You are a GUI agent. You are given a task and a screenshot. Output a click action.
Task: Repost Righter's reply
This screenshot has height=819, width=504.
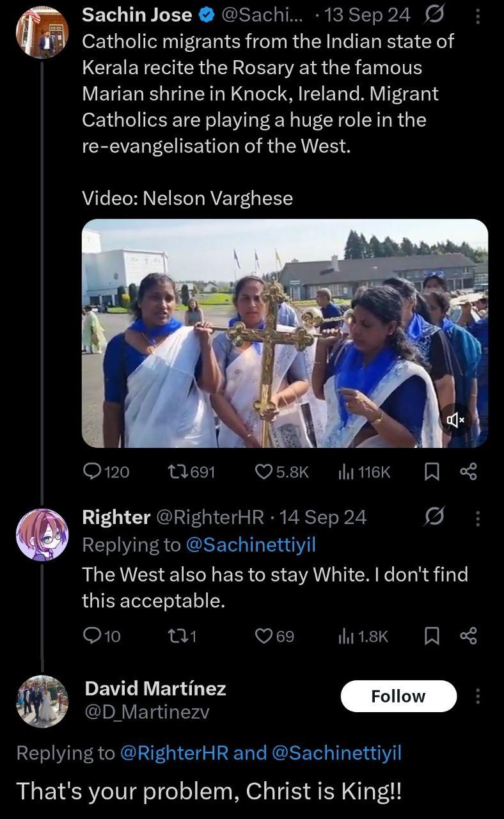pyautogui.click(x=176, y=635)
